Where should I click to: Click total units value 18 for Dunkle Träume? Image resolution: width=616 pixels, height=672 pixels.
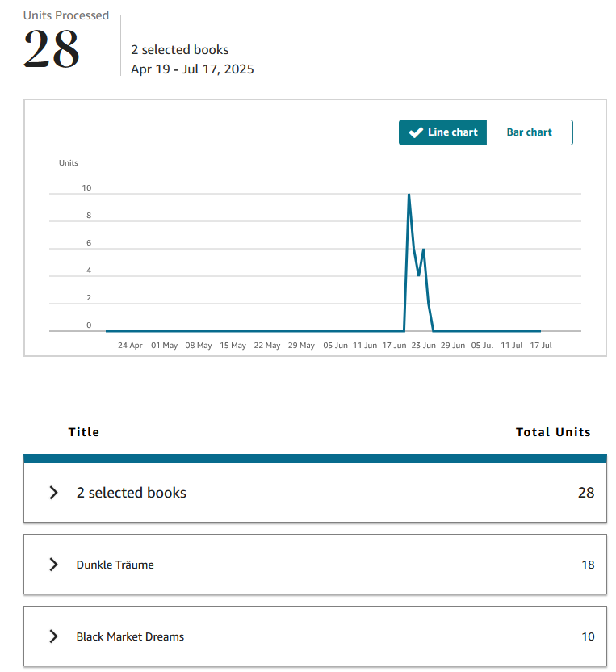click(588, 565)
